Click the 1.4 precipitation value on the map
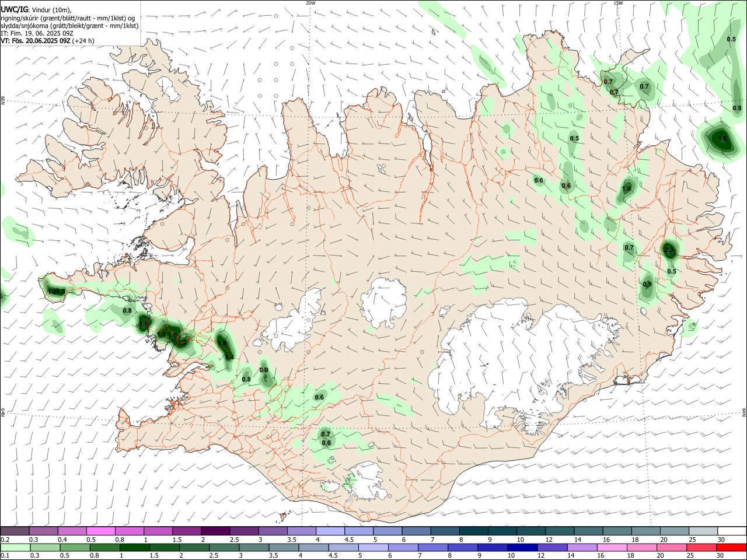This screenshot has height=560, width=747. [229, 357]
